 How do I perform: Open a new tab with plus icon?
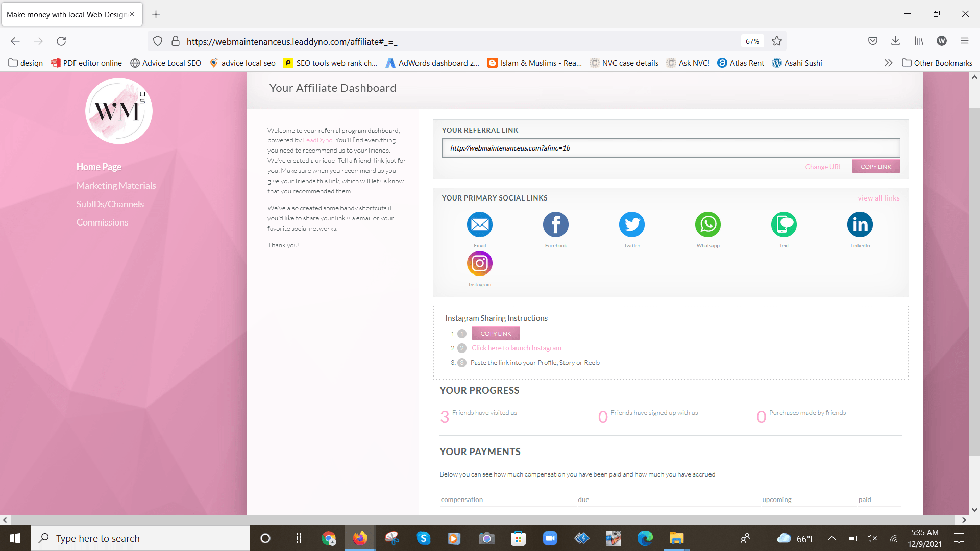pyautogui.click(x=156, y=14)
